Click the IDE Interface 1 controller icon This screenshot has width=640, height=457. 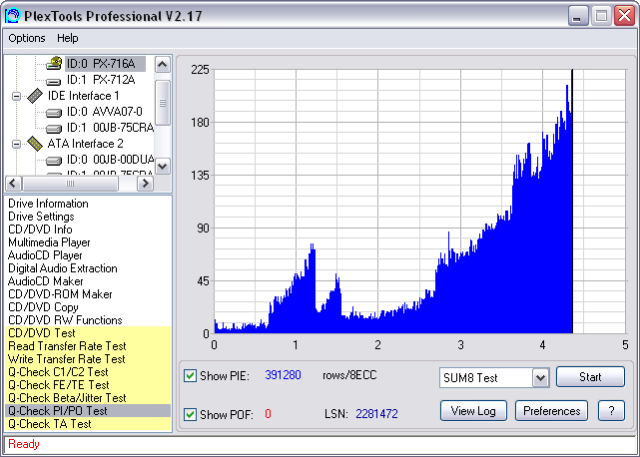click(35, 96)
